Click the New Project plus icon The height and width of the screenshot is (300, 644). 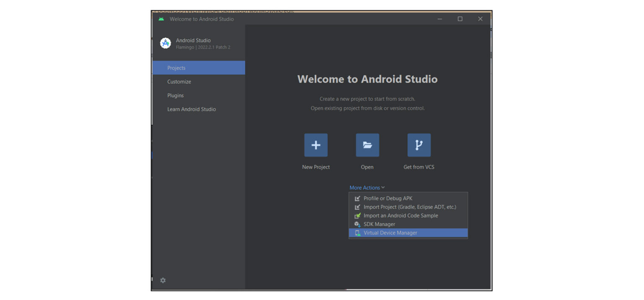[x=315, y=145]
